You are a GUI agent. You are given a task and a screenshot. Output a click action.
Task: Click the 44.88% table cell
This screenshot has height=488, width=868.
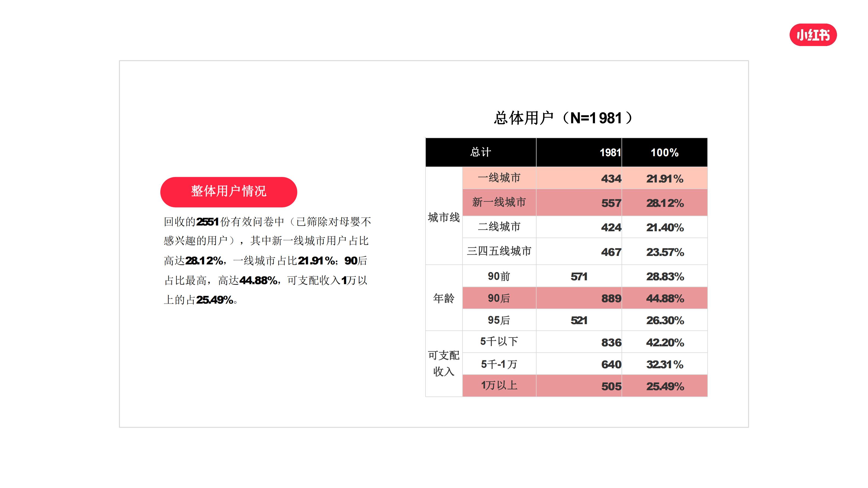point(664,298)
